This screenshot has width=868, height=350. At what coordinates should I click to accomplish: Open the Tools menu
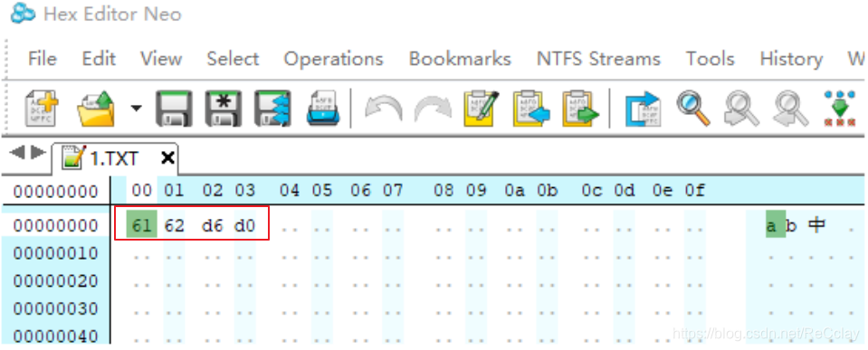click(711, 59)
